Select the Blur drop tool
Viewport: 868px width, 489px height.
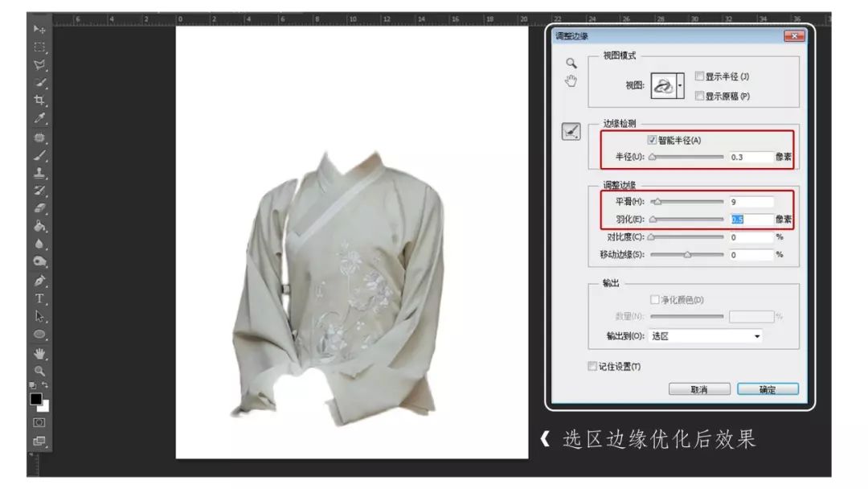click(39, 244)
